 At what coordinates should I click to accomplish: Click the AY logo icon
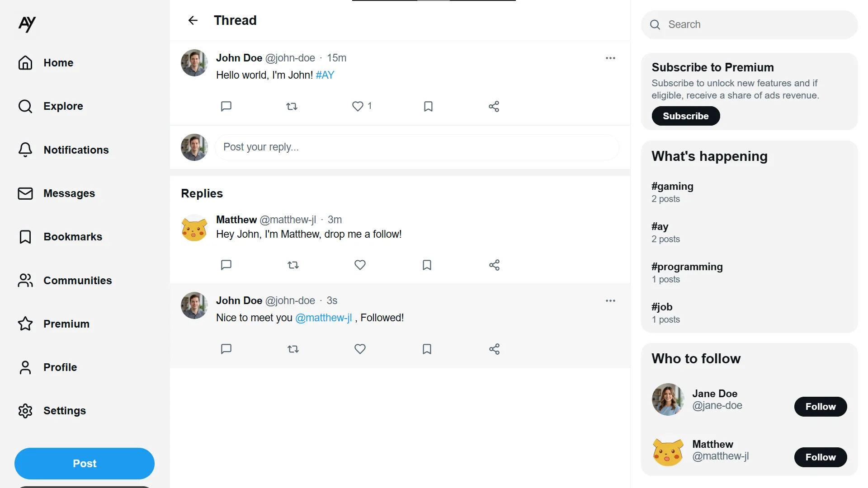tap(27, 23)
